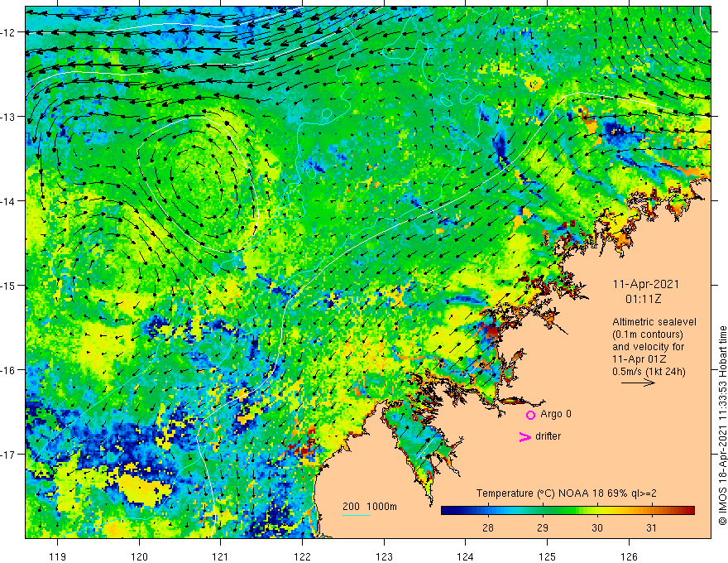The height and width of the screenshot is (563, 728).
Task: Click the cyan 200m depth contour legend line
Action: coord(356,515)
